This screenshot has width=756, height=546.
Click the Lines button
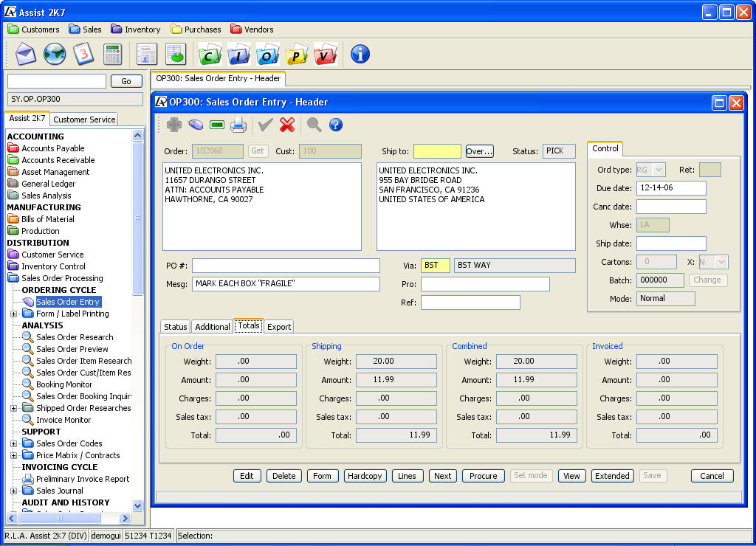coord(407,476)
